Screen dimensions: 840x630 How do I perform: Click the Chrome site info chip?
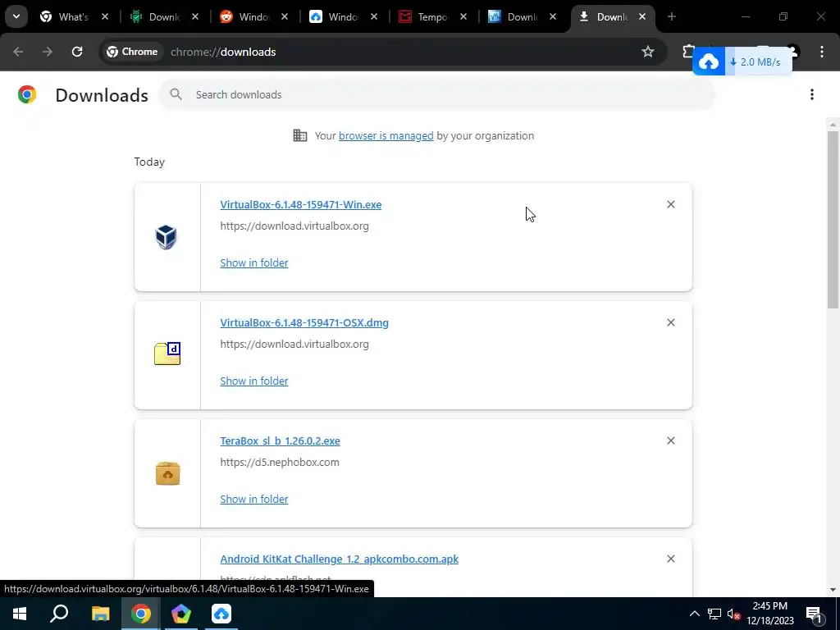click(132, 52)
